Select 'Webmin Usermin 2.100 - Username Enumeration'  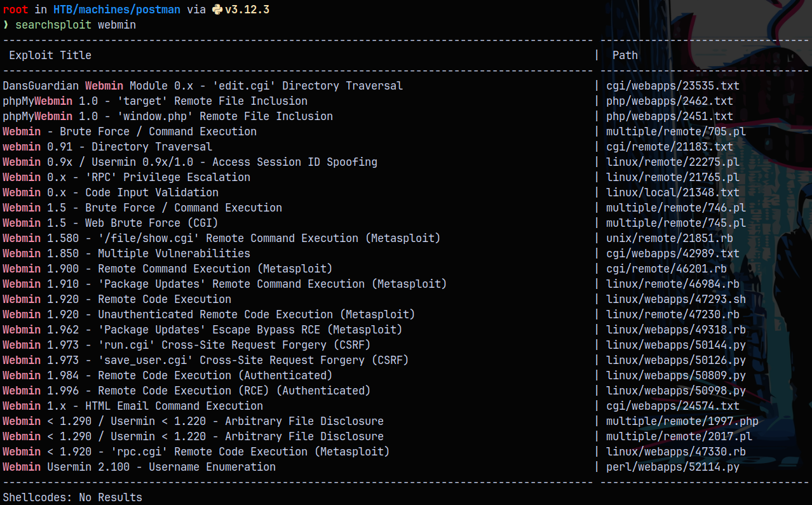coord(139,467)
